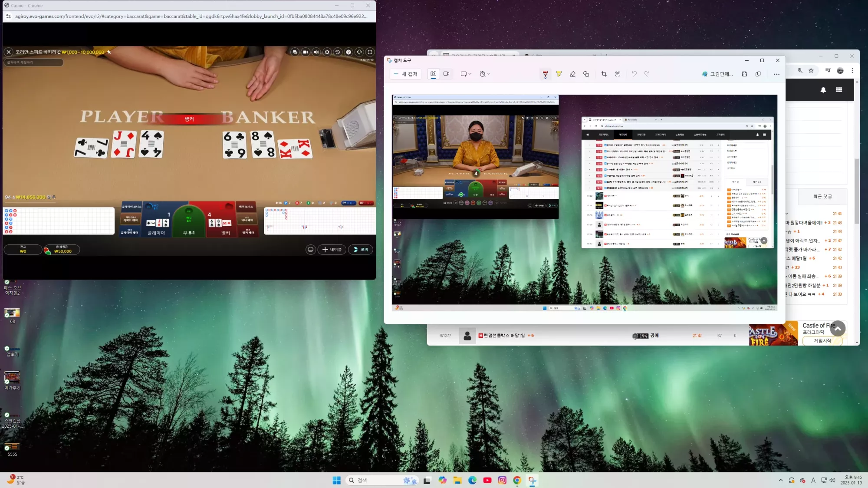The image size is (868, 488).
Task: Click the 새 캡처 new capture button
Action: pyautogui.click(x=405, y=74)
